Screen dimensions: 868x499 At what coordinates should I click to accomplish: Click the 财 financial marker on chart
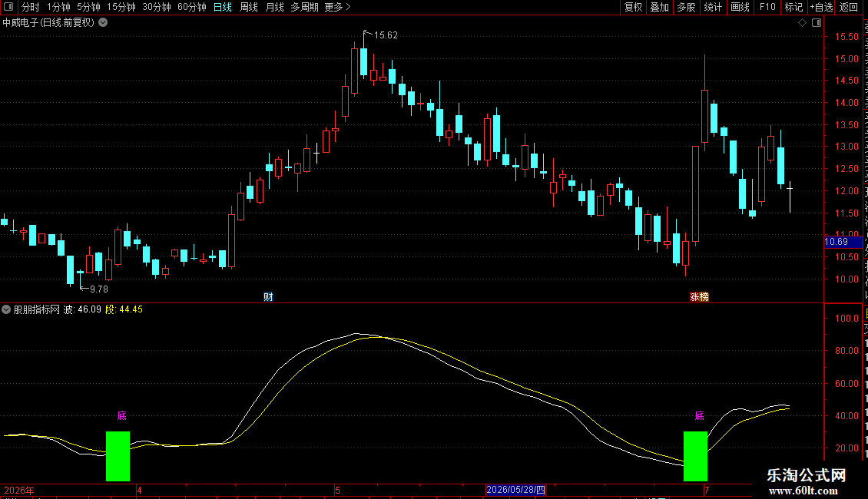(269, 297)
